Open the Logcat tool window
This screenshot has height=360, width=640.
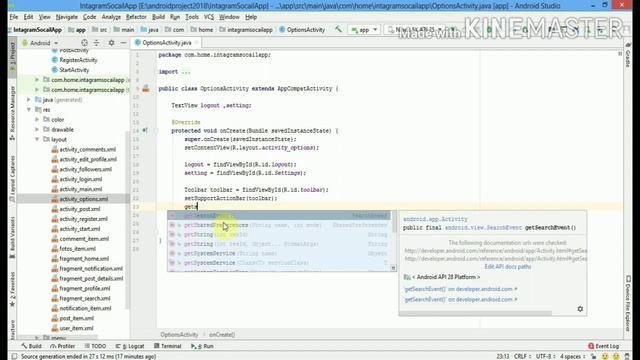pos(130,346)
